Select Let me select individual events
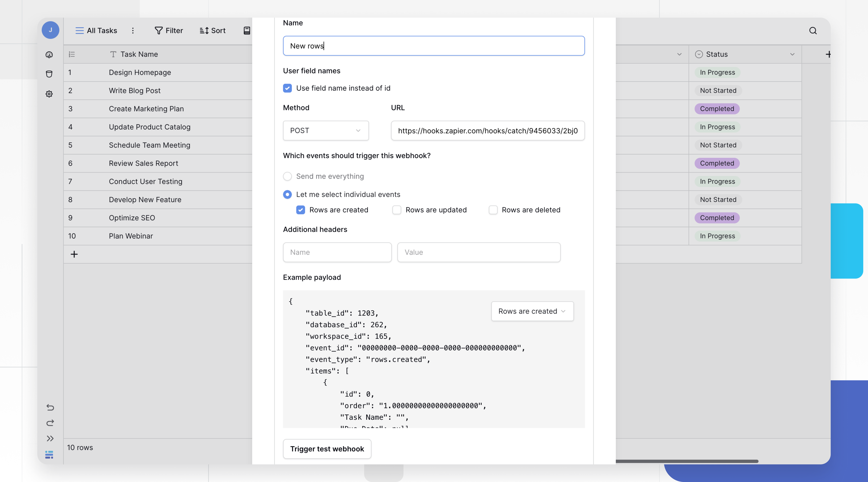 click(287, 194)
